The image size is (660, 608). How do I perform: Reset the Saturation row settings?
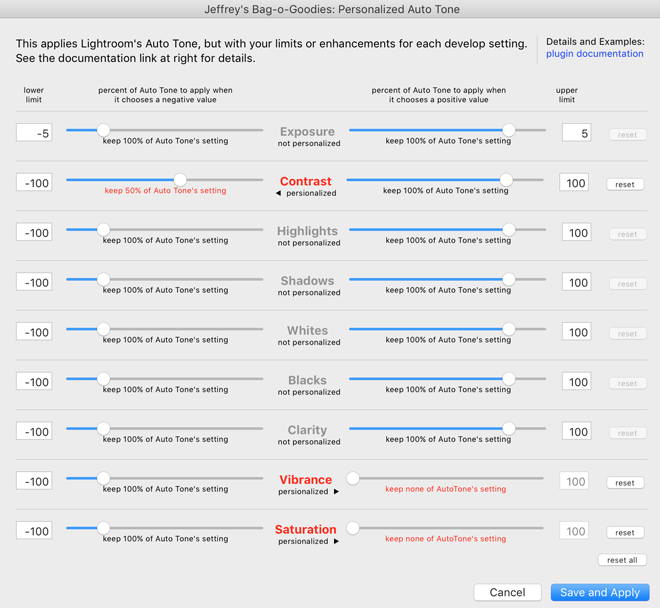point(625,533)
